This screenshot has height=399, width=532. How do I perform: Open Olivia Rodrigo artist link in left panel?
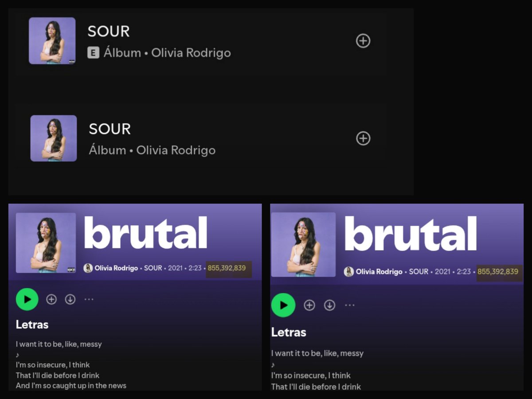(116, 268)
